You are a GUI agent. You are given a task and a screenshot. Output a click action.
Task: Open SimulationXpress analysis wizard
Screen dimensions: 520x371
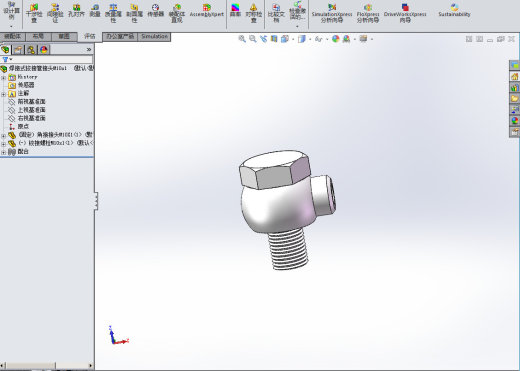click(332, 13)
